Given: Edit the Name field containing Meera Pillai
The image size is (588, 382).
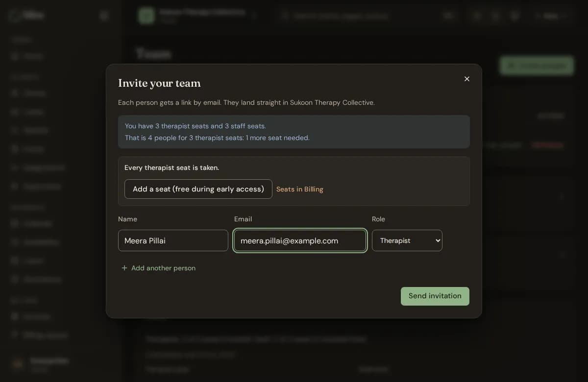Looking at the screenshot, I should 173,240.
